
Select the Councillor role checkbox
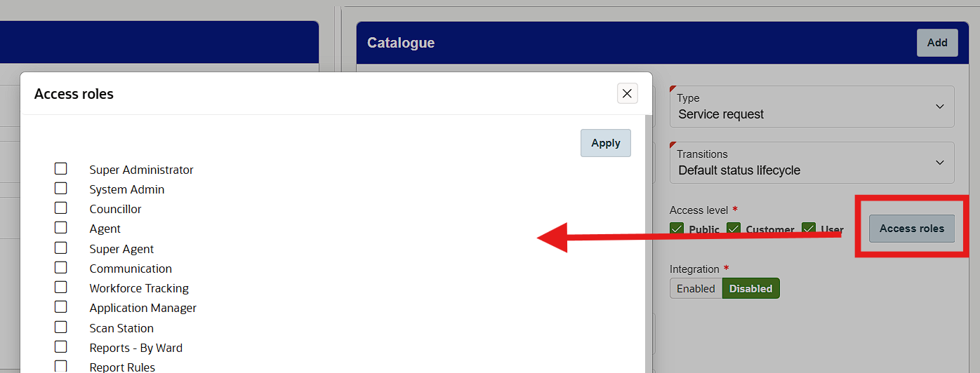[x=61, y=208]
